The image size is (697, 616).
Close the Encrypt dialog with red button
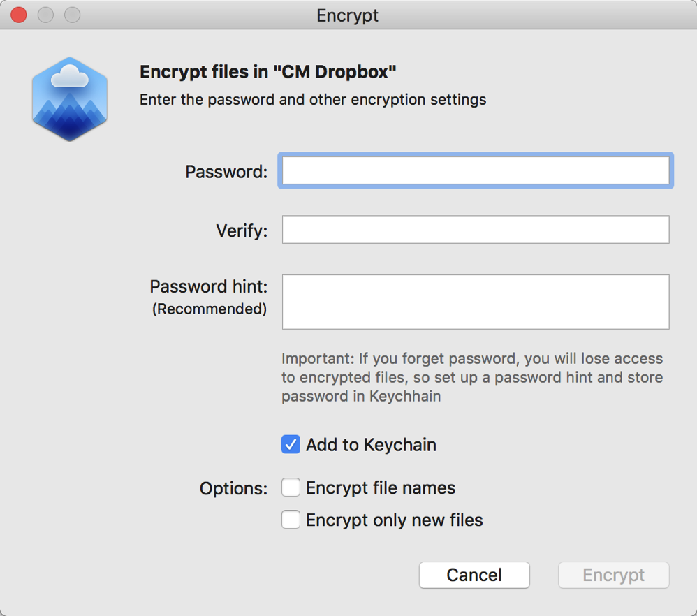[x=19, y=15]
